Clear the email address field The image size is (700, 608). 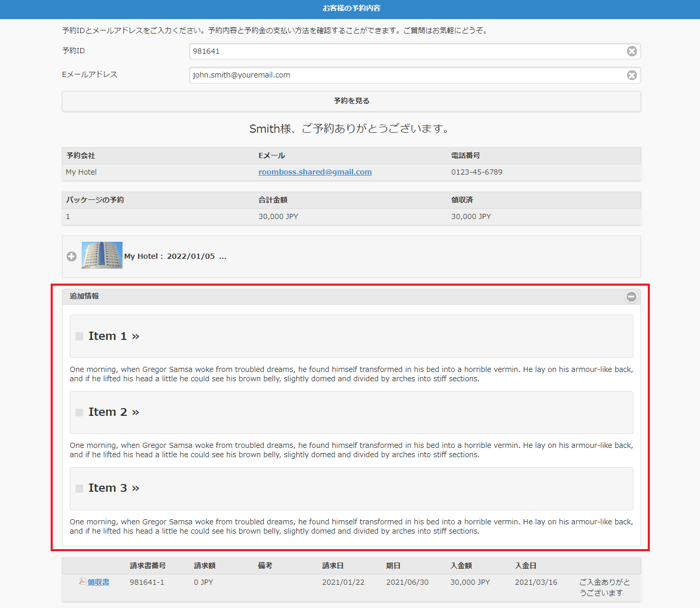coord(632,75)
